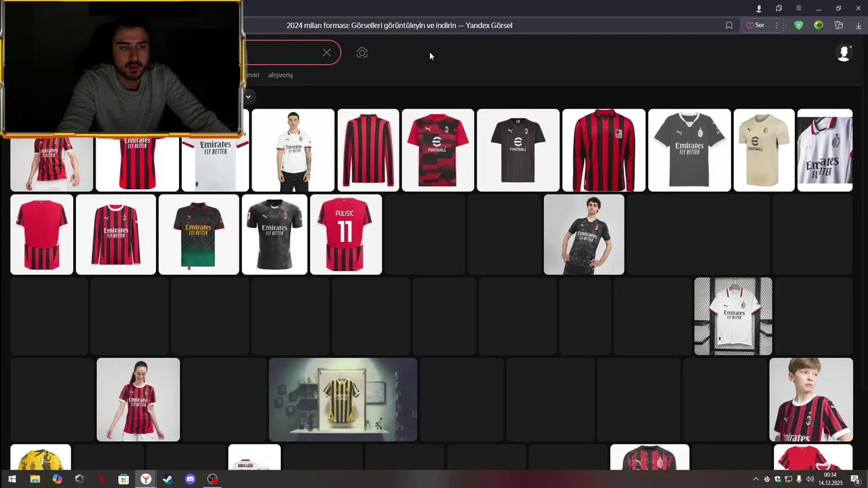Open the red app icon in the taskbar
The height and width of the screenshot is (488, 868).
102,479
